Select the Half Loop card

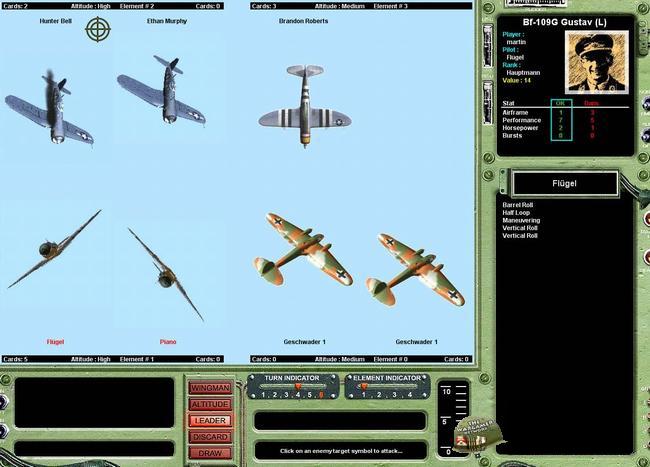coord(516,213)
